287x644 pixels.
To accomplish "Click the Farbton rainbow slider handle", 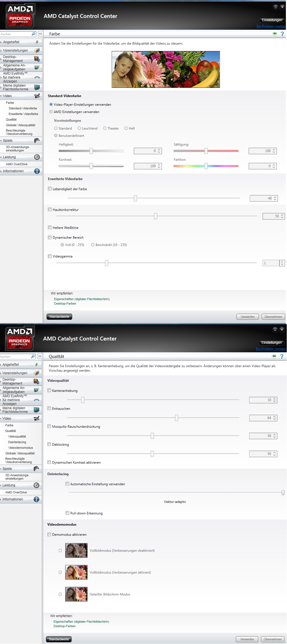I will coord(206,166).
